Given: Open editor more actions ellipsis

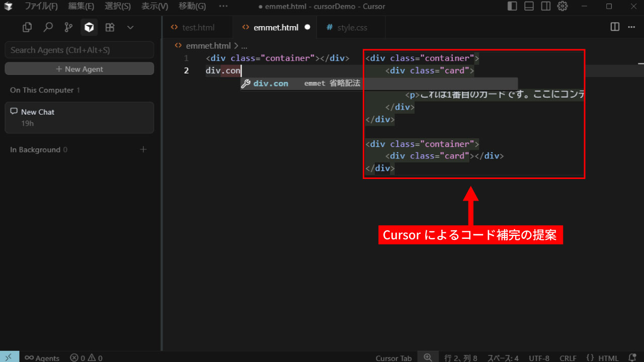Looking at the screenshot, I should point(632,27).
